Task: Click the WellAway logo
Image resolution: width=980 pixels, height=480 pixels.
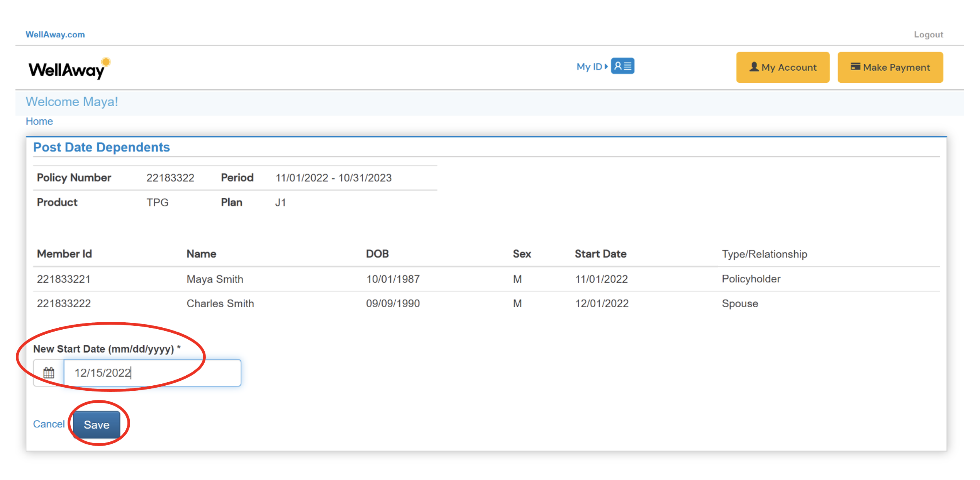Action: click(70, 68)
